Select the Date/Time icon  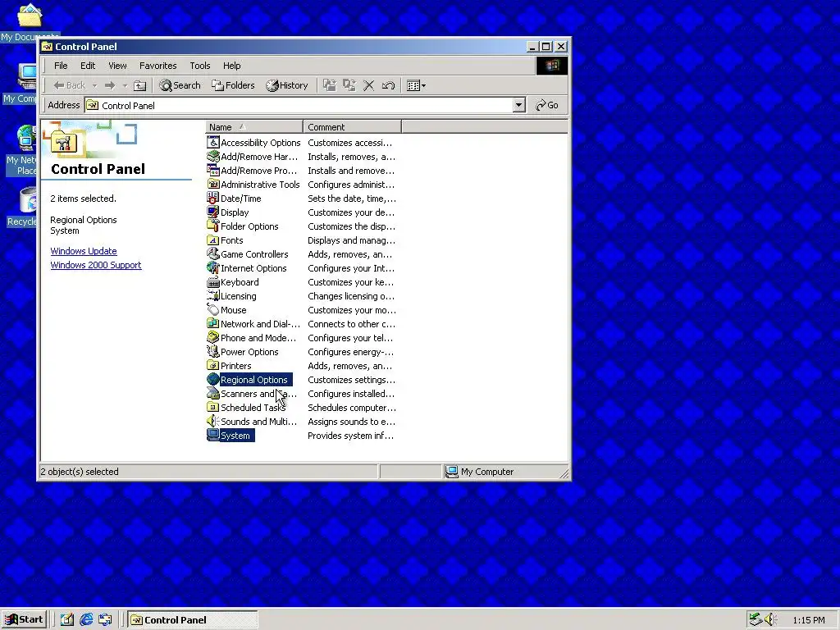coord(212,198)
